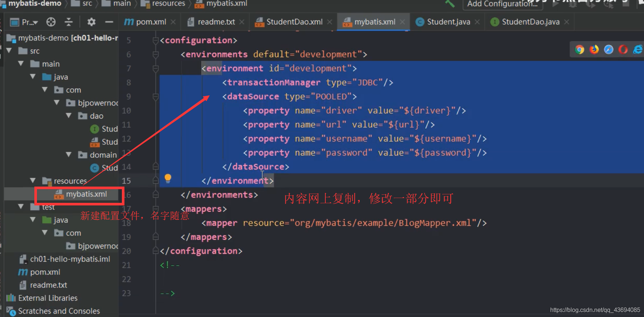This screenshot has width=644, height=317.
Task: Fold the dataSource tag on line 9
Action: point(155,97)
